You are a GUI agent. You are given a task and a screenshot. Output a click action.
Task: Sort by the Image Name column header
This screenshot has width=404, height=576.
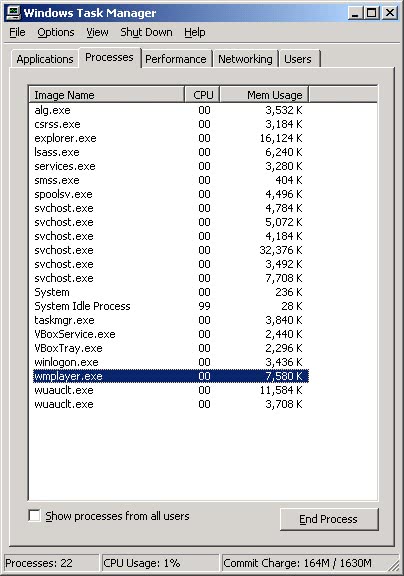click(107, 95)
